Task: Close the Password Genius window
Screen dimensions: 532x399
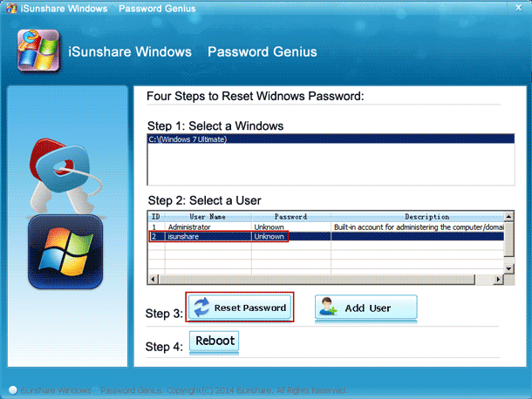Action: pos(519,8)
